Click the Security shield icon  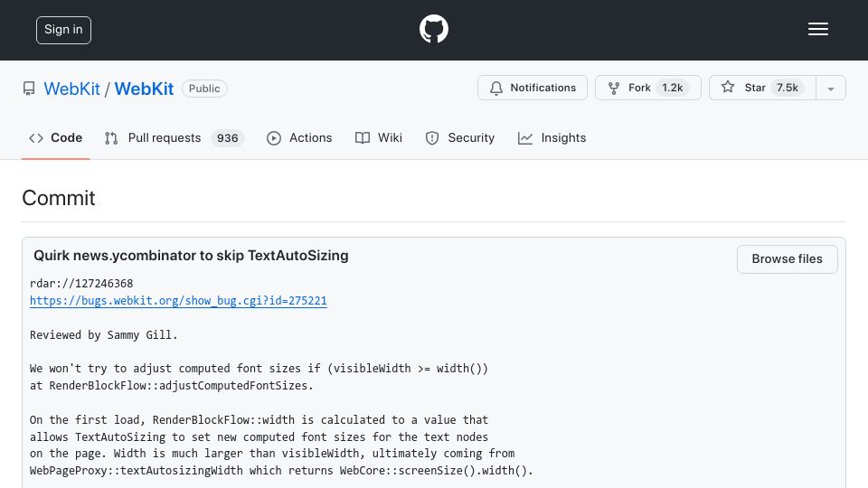[432, 138]
